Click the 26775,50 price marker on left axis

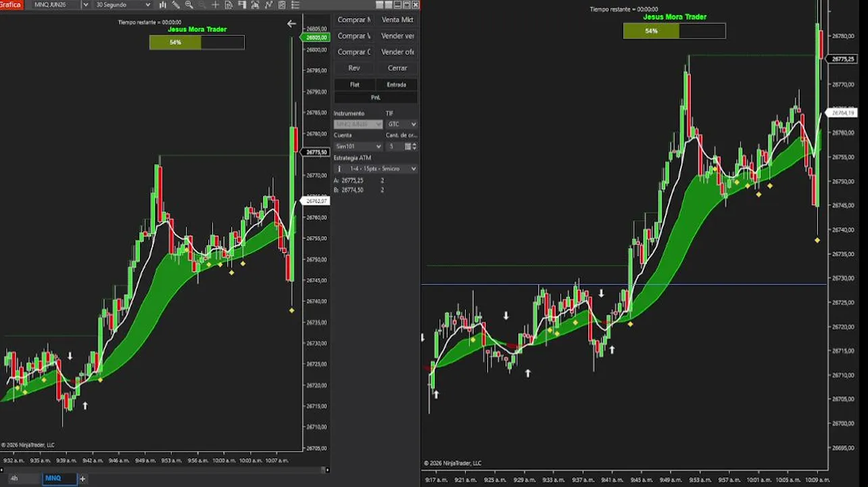pos(316,153)
